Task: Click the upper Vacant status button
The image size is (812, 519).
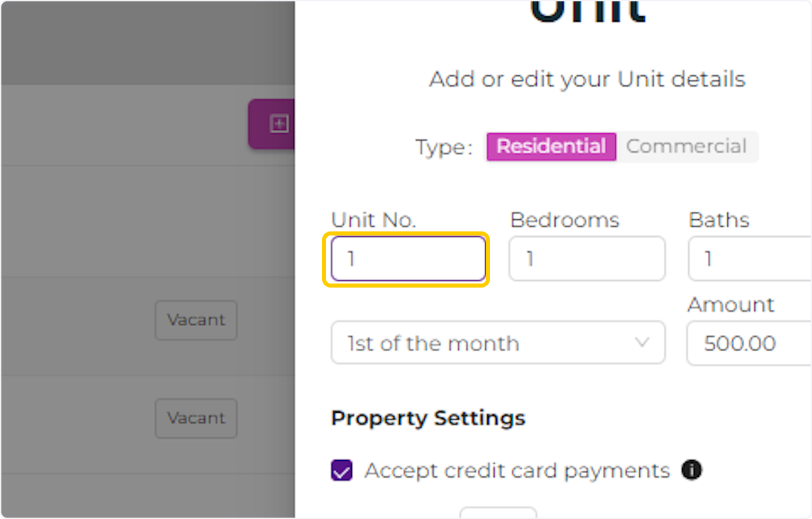Action: [x=196, y=320]
